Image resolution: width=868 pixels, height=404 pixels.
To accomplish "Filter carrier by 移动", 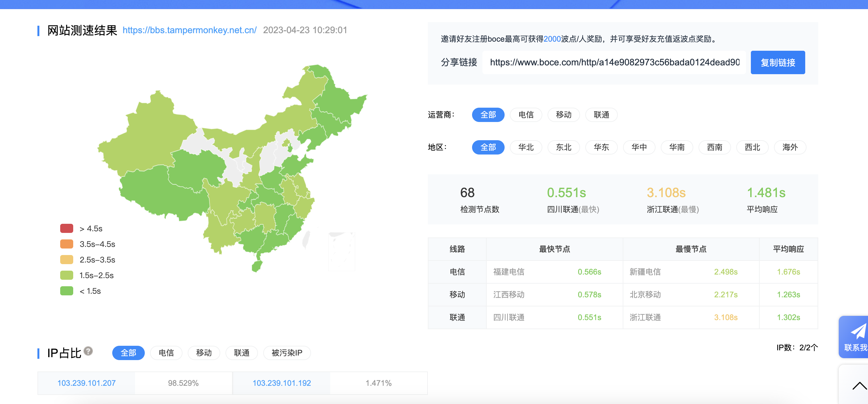I will (x=563, y=115).
